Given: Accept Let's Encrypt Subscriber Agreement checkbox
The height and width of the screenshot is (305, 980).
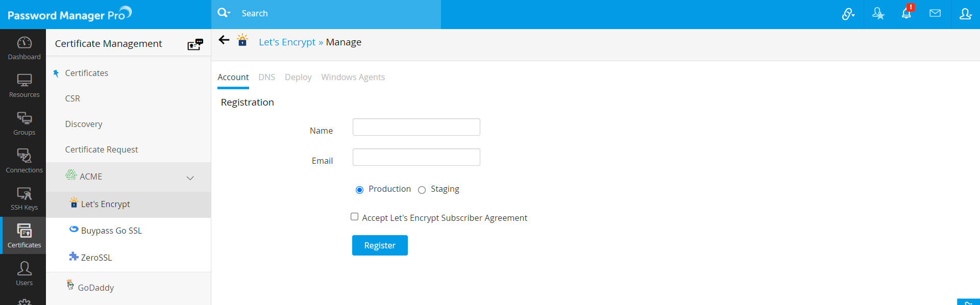Looking at the screenshot, I should (x=355, y=217).
